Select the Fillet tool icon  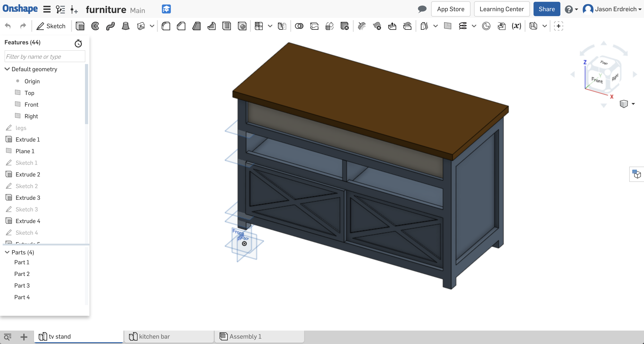(166, 26)
